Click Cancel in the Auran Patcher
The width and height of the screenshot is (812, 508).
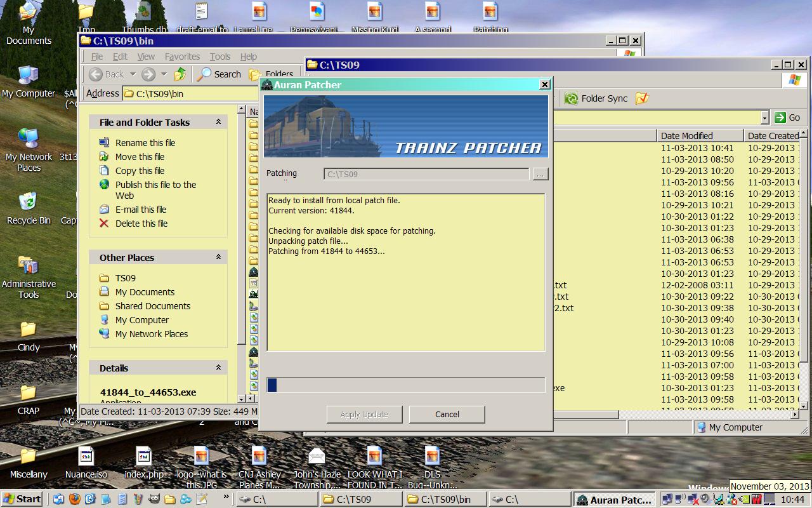pyautogui.click(x=447, y=414)
